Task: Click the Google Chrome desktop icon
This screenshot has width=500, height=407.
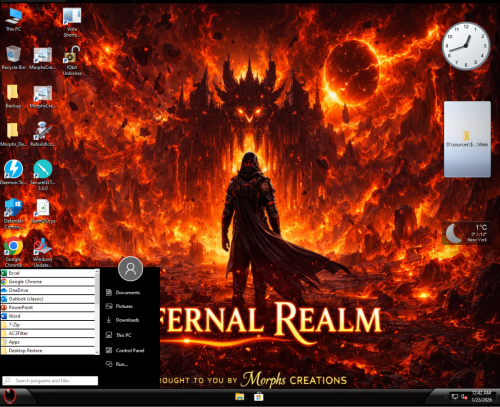Action: click(x=13, y=252)
